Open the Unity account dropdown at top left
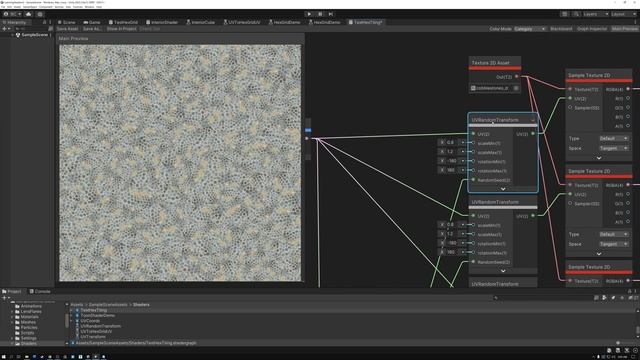Image resolution: width=640 pixels, height=360 pixels. coord(13,14)
